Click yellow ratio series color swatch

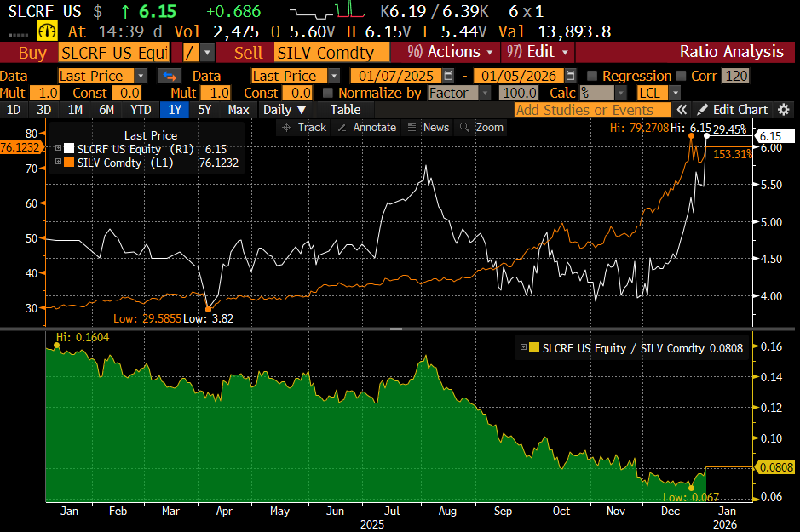pos(534,347)
